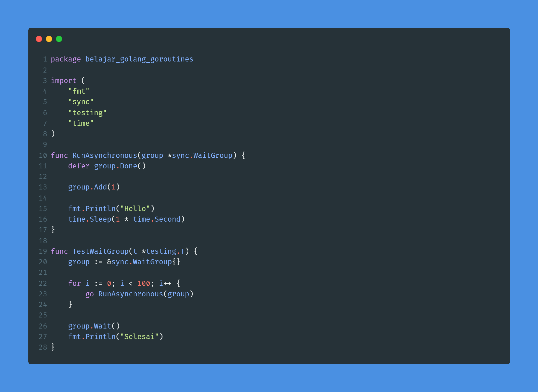Click the package name belajar_golang_goroutines
This screenshot has width=538, height=392.
coord(139,59)
